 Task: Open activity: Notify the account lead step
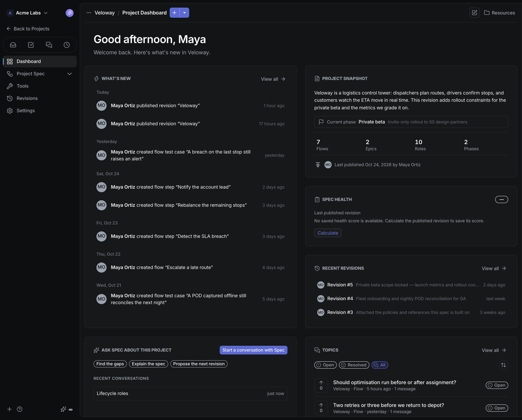(x=190, y=187)
